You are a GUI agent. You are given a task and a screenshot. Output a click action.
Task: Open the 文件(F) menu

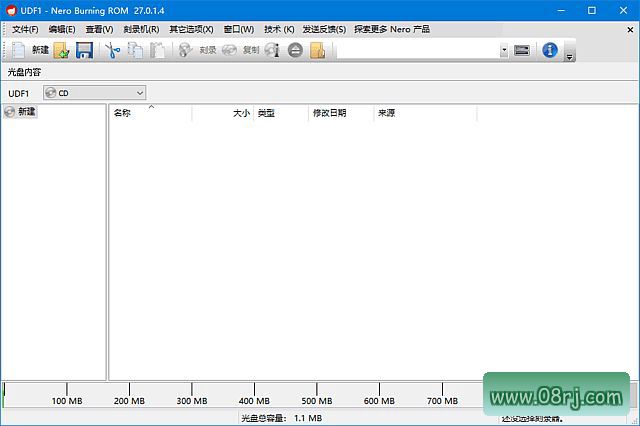(25, 29)
